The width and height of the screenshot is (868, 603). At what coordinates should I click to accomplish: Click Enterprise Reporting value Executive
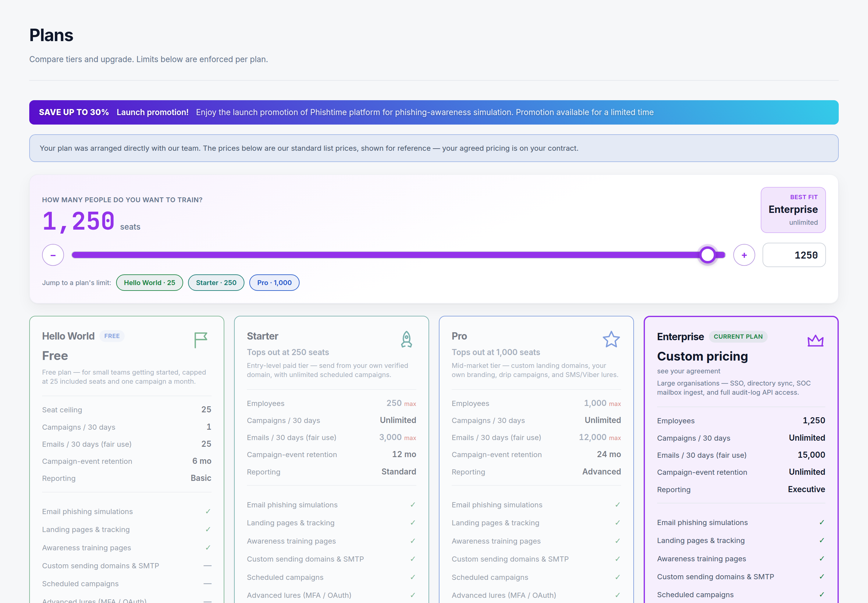(806, 489)
